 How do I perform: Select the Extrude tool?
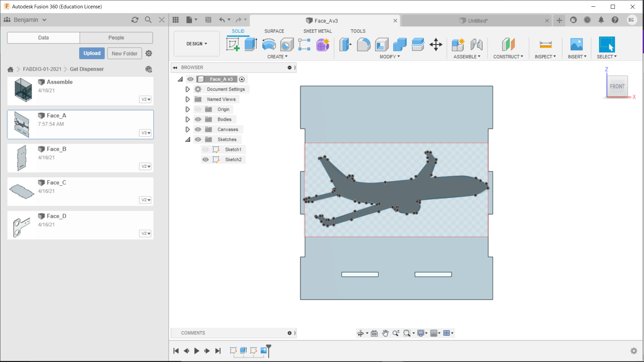(x=251, y=44)
